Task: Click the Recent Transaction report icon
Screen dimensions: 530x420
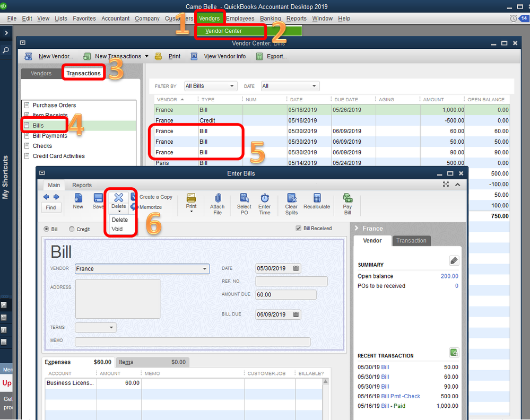Action: click(454, 353)
